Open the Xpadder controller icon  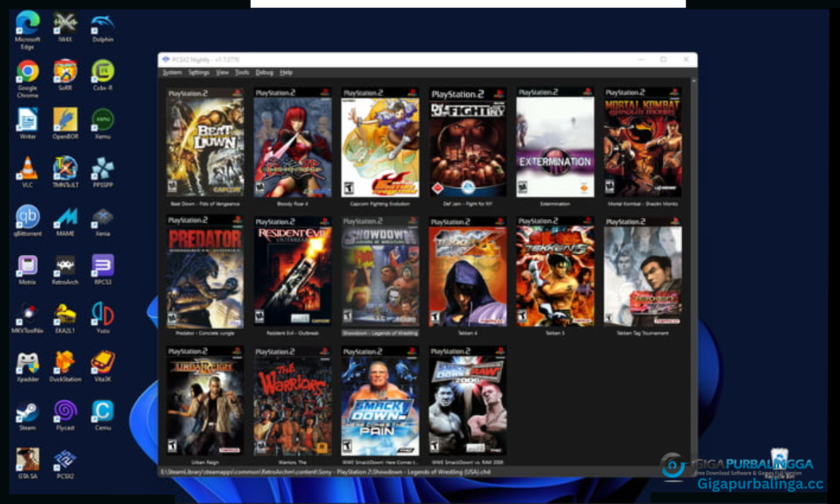coord(27,363)
